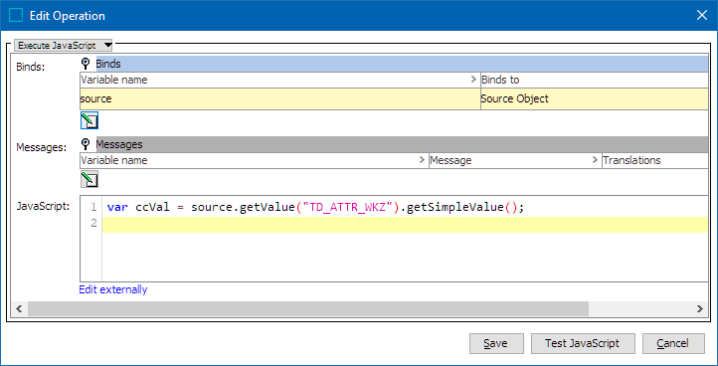Expand the Binds Variable name column arrow

click(474, 79)
